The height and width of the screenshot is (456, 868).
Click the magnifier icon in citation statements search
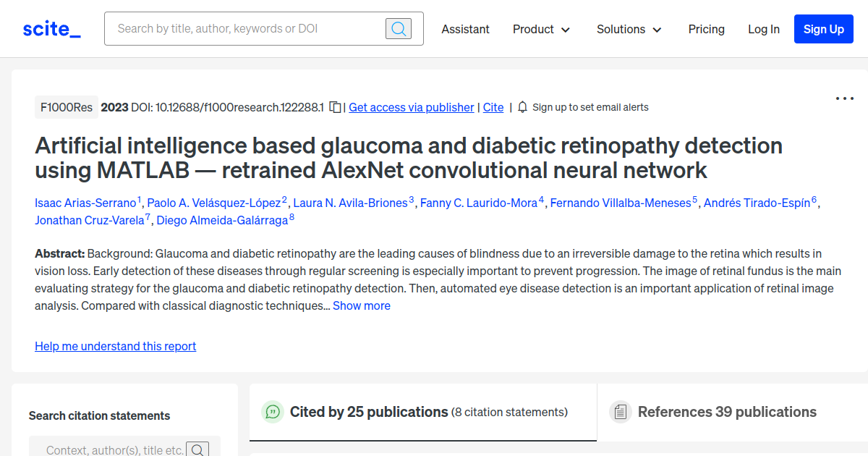pyautogui.click(x=197, y=449)
